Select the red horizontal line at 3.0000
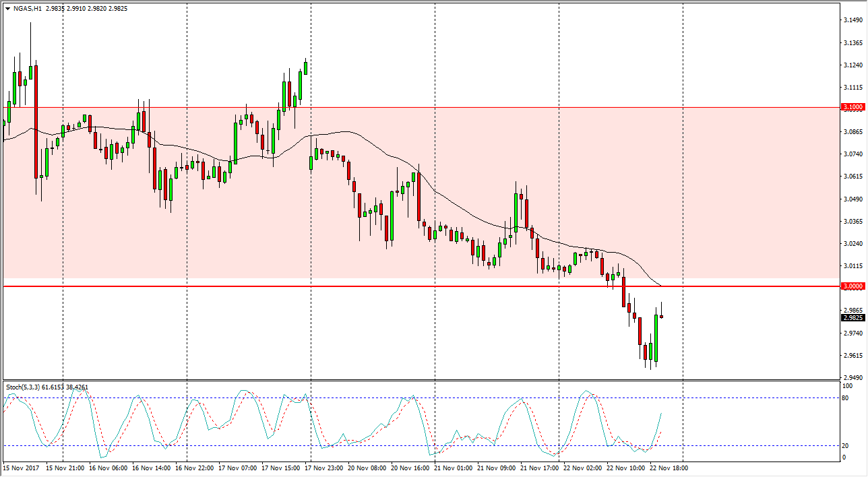This screenshot has height=477, width=868. pyautogui.click(x=337, y=286)
